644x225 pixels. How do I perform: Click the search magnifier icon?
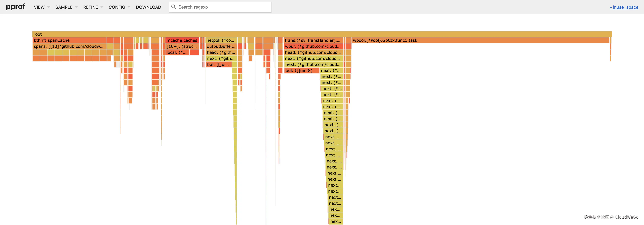pos(174,7)
